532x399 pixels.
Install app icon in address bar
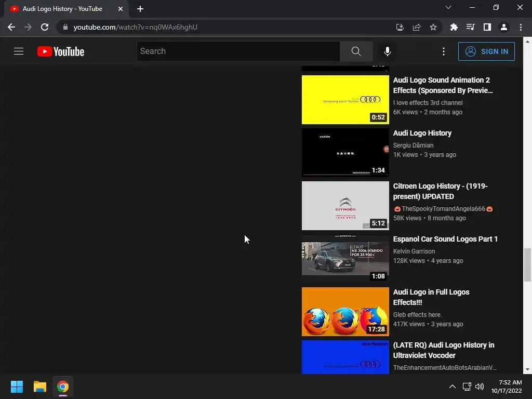click(x=400, y=27)
